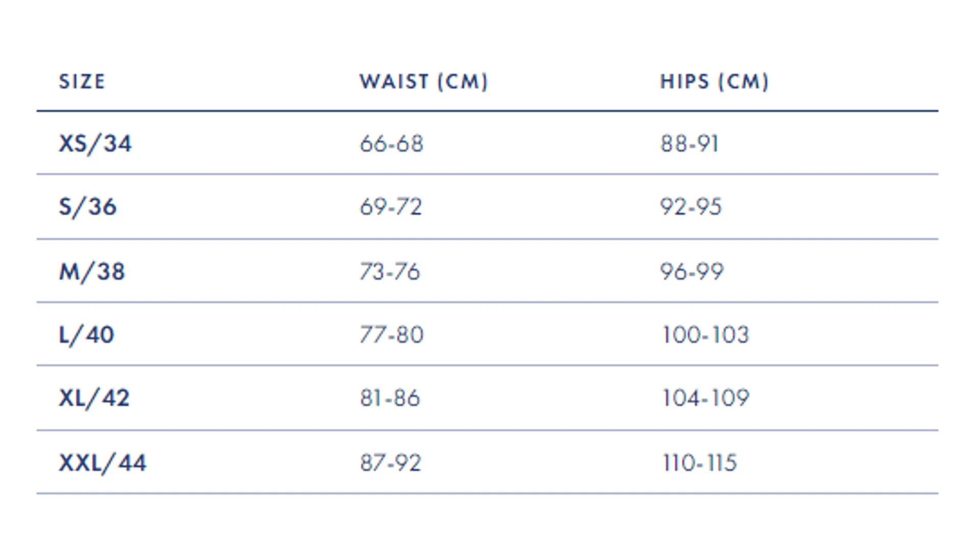
Task: Select the L/40 size row label
Action: point(86,335)
